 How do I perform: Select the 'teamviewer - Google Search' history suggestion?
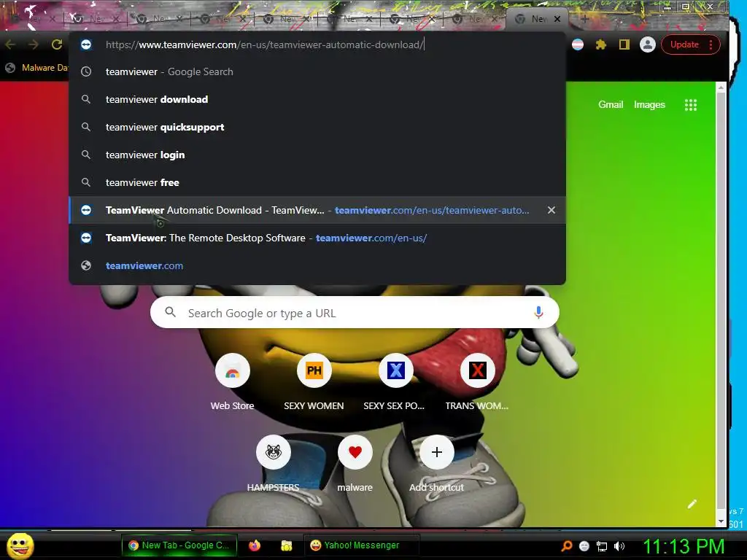pyautogui.click(x=317, y=72)
